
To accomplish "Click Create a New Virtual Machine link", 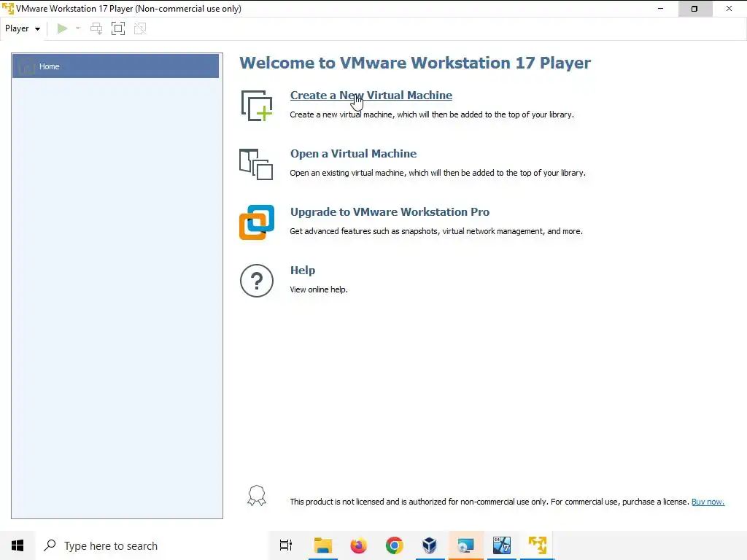I will coord(371,96).
